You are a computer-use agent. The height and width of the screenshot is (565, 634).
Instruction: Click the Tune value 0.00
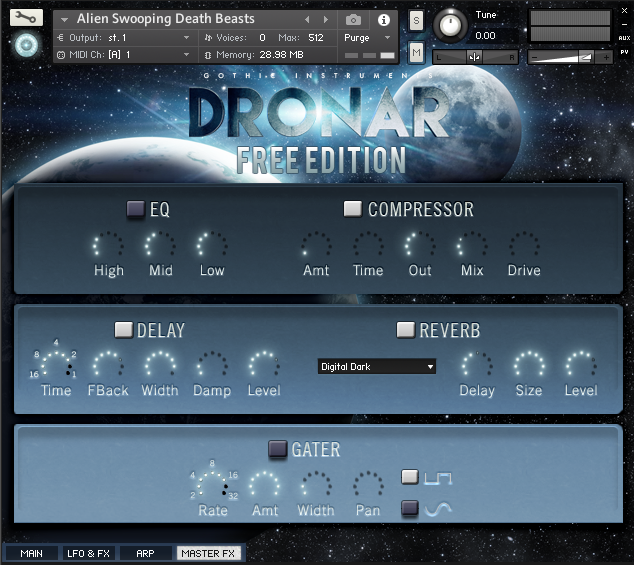485,36
